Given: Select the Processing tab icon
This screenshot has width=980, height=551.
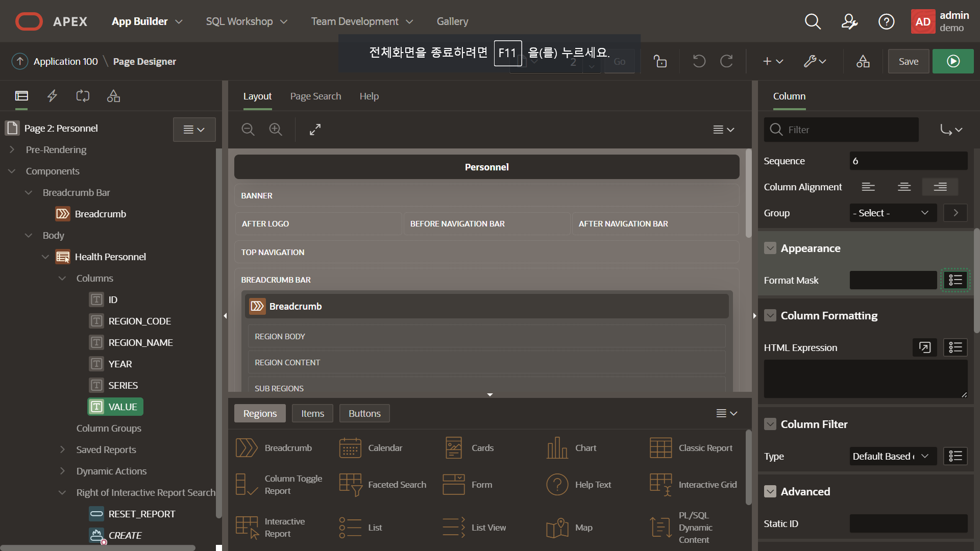Looking at the screenshot, I should [83, 96].
